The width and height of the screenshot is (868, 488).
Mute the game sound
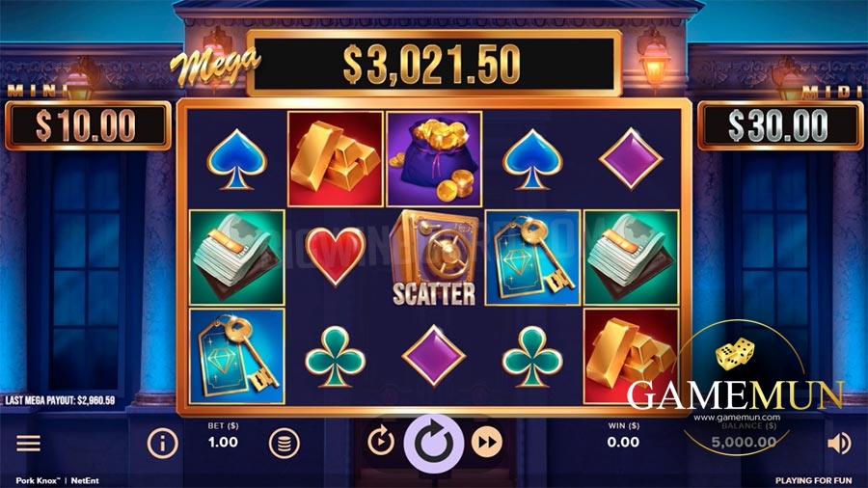pos(839,444)
